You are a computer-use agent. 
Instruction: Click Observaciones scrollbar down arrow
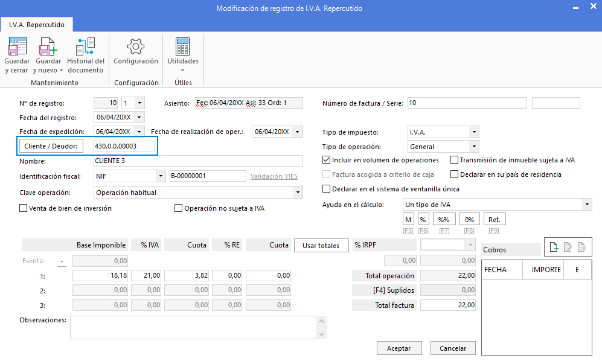tap(322, 334)
